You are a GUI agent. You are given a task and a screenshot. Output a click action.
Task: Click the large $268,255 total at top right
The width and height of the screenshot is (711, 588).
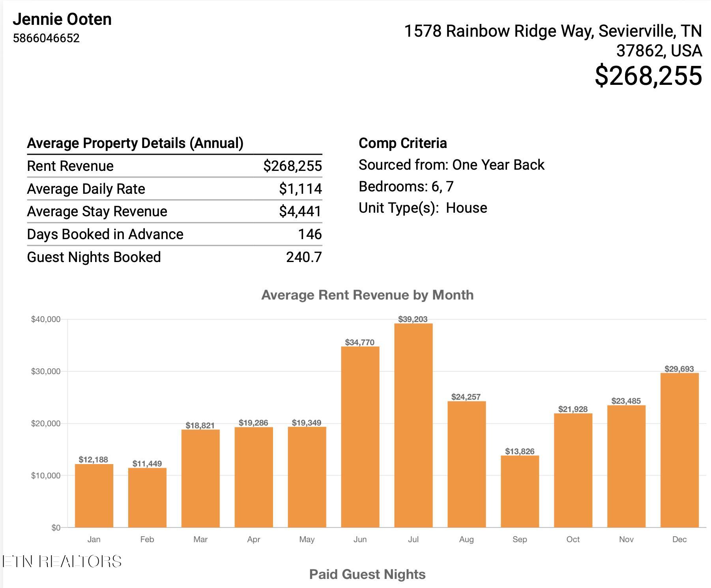(648, 76)
